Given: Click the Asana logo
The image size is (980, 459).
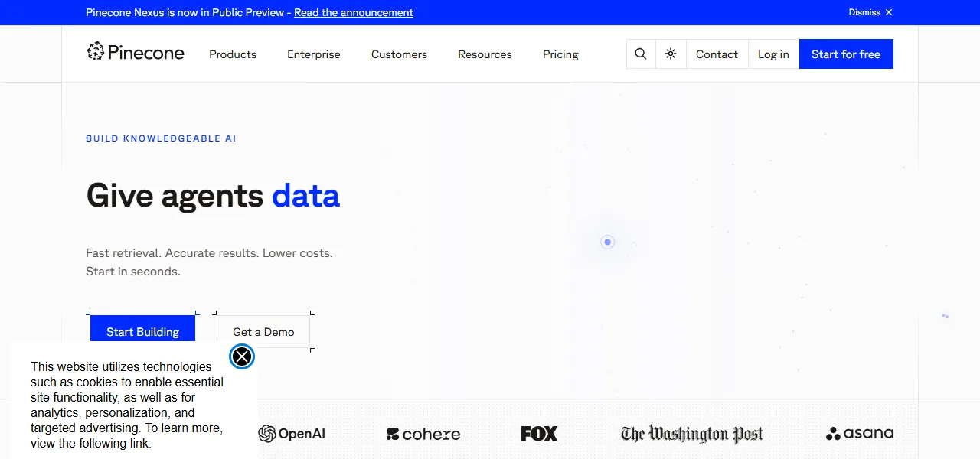Looking at the screenshot, I should click(x=860, y=434).
